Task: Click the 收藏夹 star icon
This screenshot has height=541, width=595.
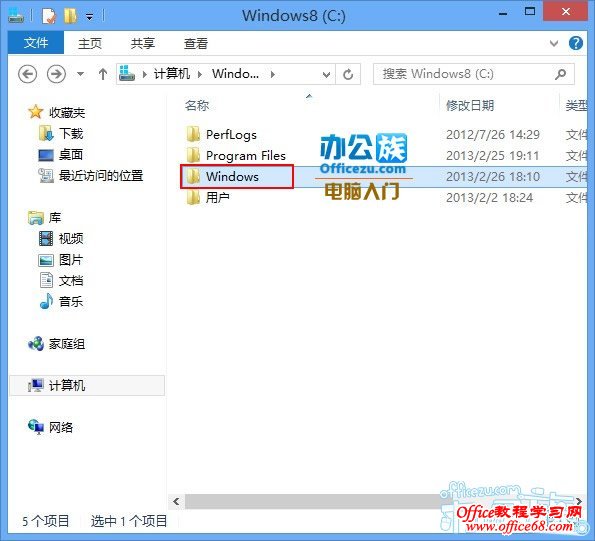Action: click(x=35, y=112)
